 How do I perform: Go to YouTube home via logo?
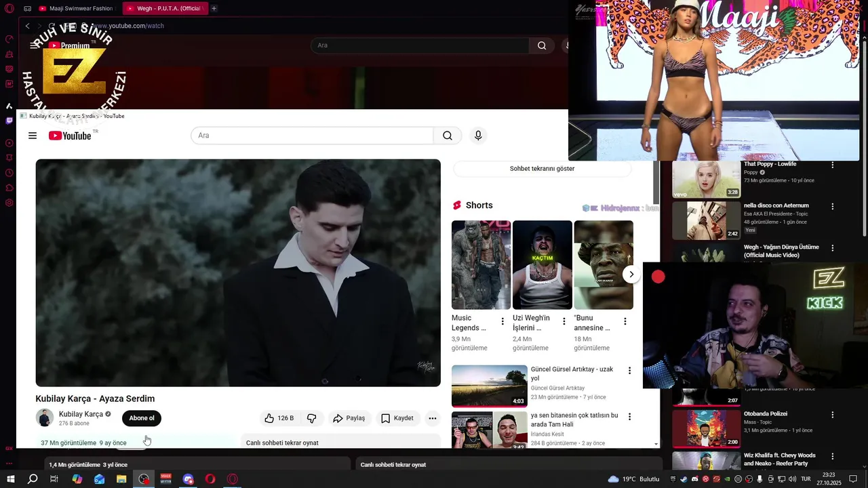point(70,136)
